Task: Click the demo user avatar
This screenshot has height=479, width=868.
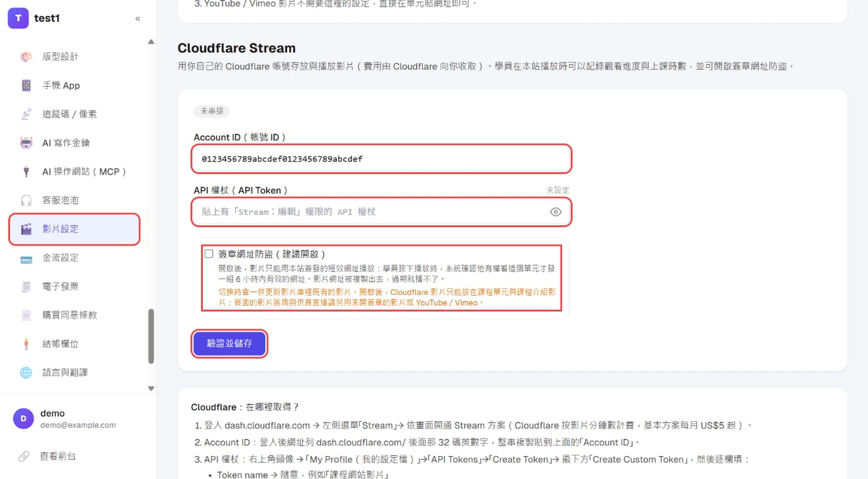Action: (24, 419)
